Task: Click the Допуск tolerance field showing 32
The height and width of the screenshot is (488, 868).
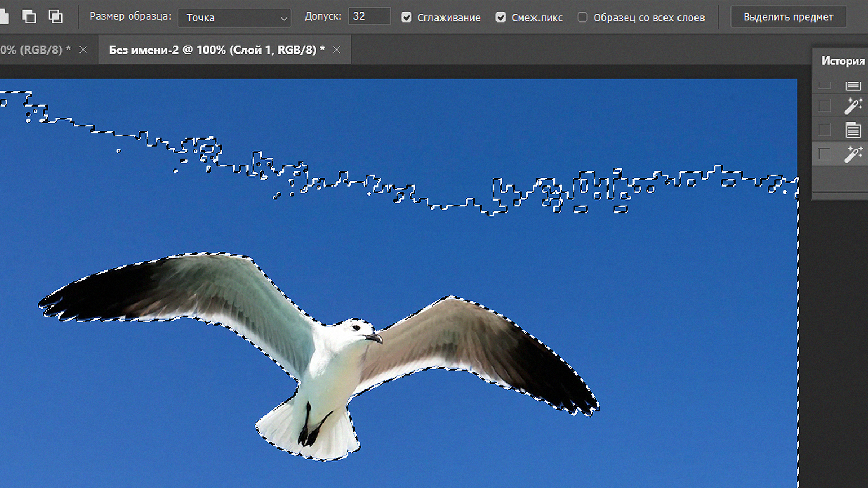Action: [x=369, y=16]
